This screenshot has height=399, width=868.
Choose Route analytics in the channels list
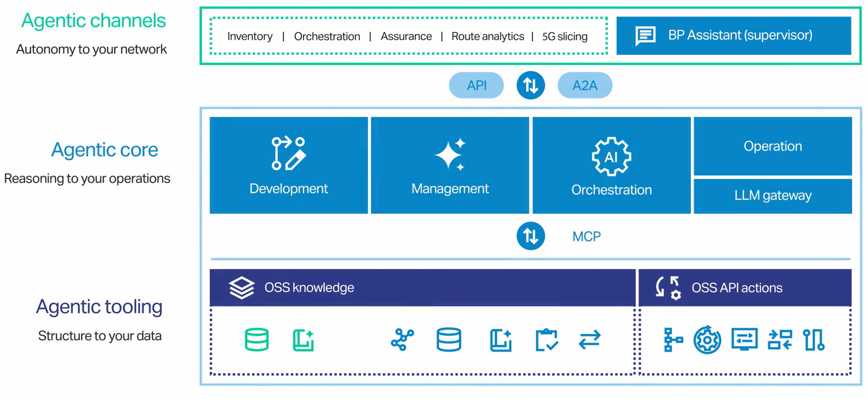488,36
